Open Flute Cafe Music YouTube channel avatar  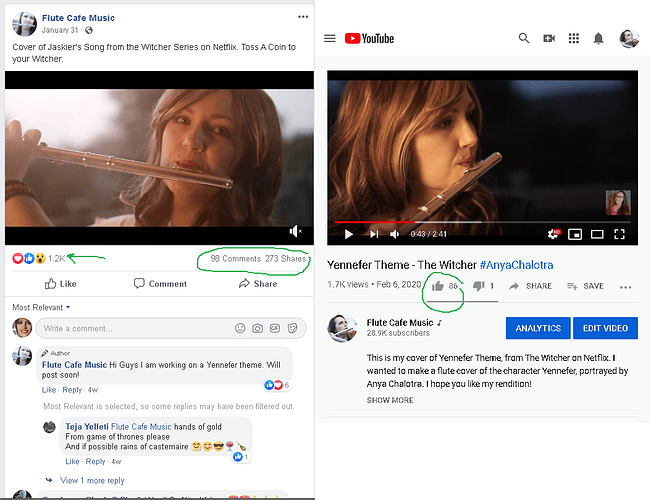coord(342,328)
